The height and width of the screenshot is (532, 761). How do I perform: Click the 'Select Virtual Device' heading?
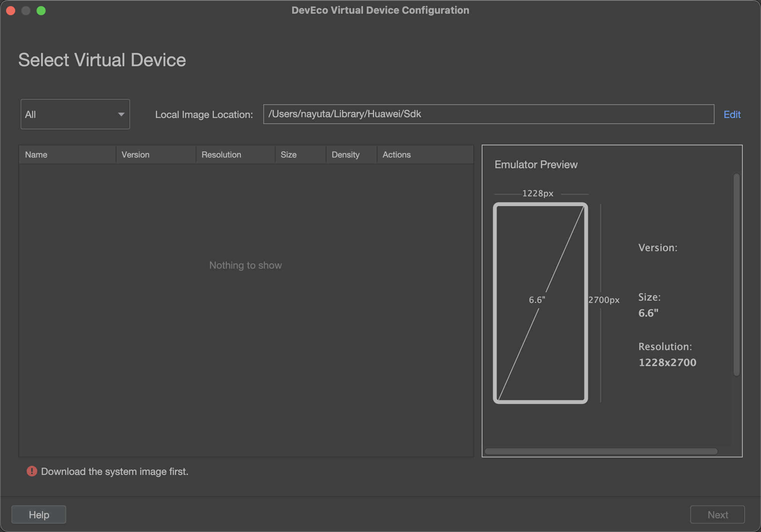[x=102, y=60]
